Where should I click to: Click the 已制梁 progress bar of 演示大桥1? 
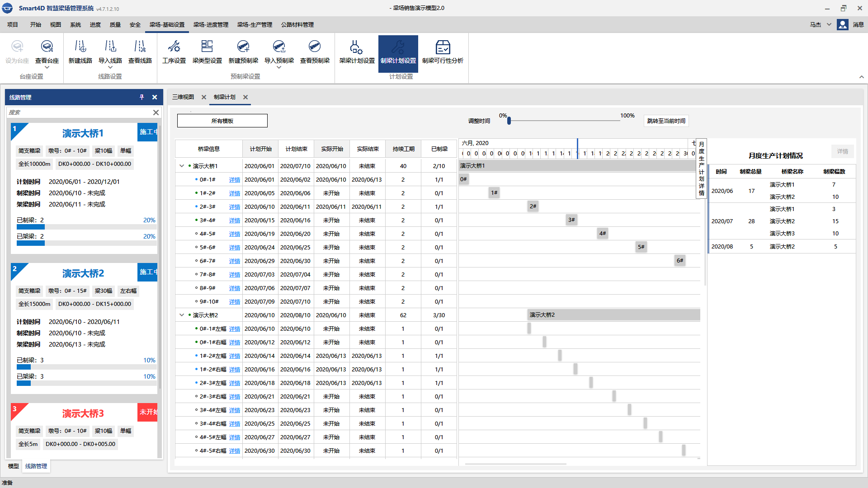[86, 227]
